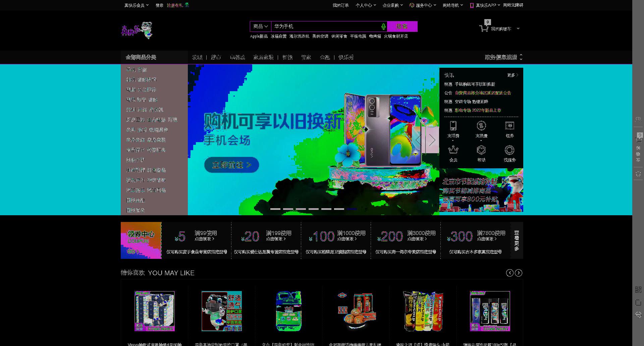This screenshot has width=644, height=346.
Task: Show next banner with right carousel arrow
Action: [432, 140]
